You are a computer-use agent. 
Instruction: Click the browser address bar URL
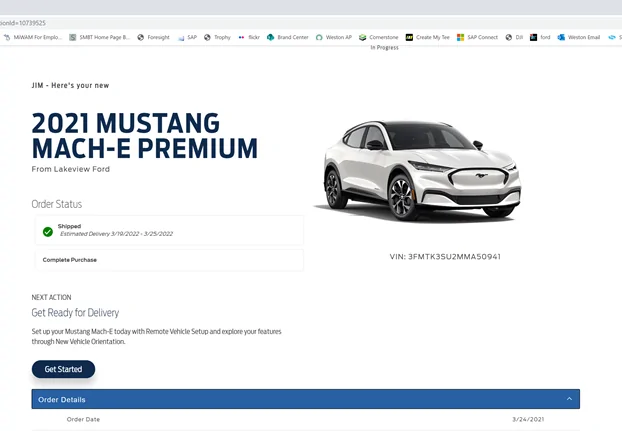coord(23,23)
